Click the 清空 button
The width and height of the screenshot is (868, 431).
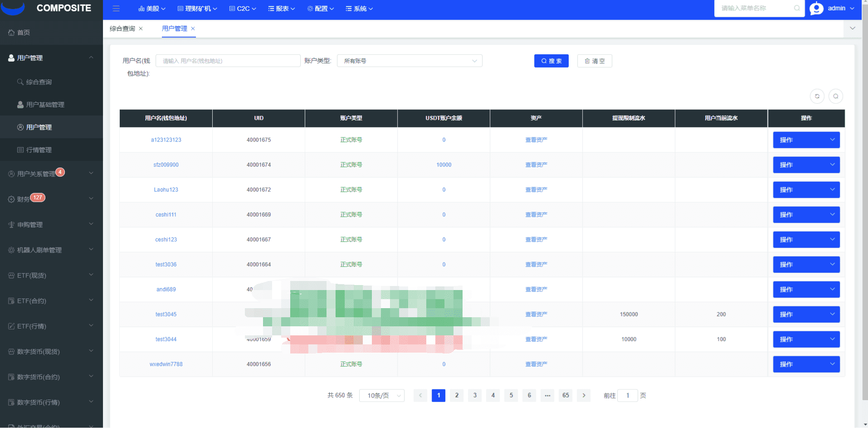pyautogui.click(x=594, y=61)
